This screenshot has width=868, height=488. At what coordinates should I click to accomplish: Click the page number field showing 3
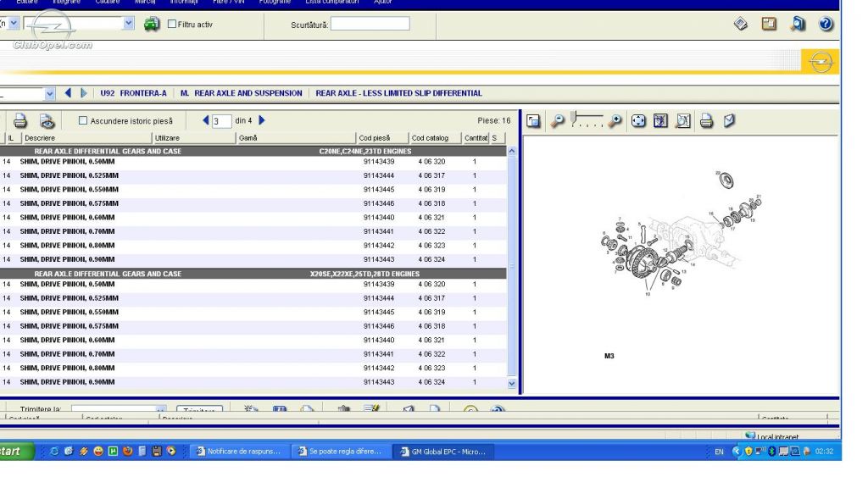point(221,120)
